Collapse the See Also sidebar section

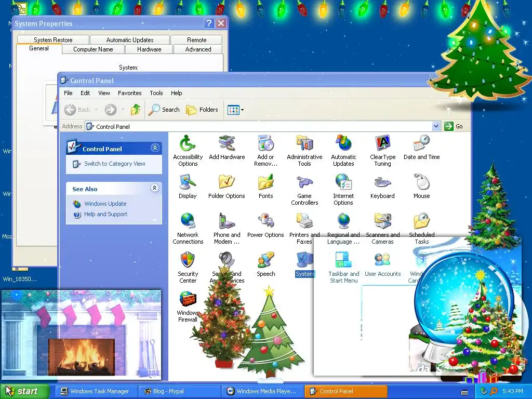(155, 188)
